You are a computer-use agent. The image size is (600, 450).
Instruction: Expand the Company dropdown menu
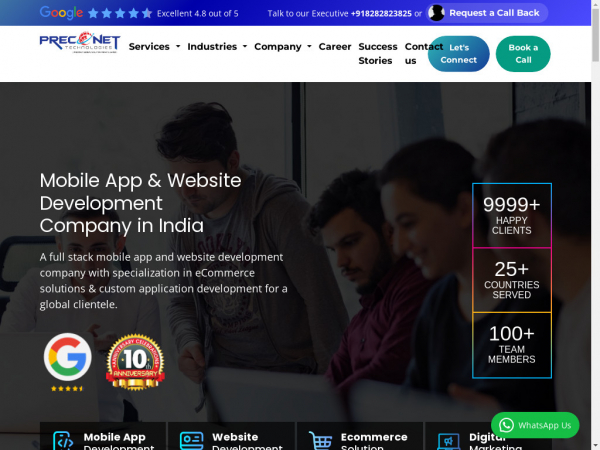tap(283, 47)
